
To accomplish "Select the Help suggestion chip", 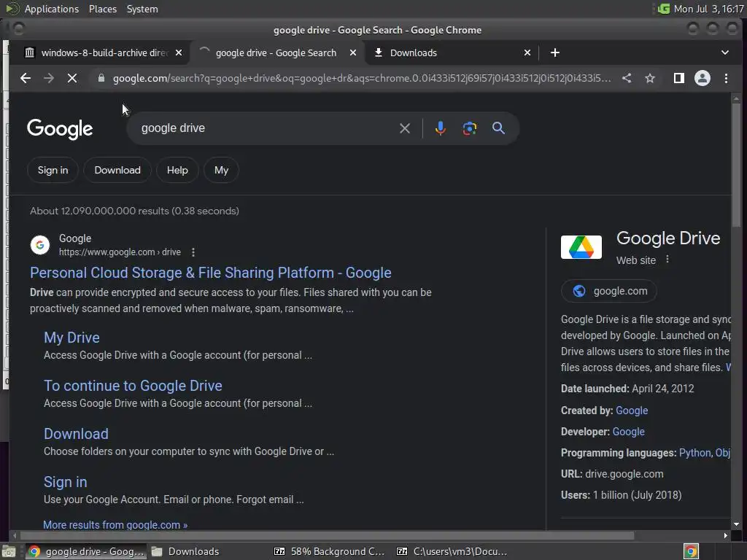I will pyautogui.click(x=177, y=170).
